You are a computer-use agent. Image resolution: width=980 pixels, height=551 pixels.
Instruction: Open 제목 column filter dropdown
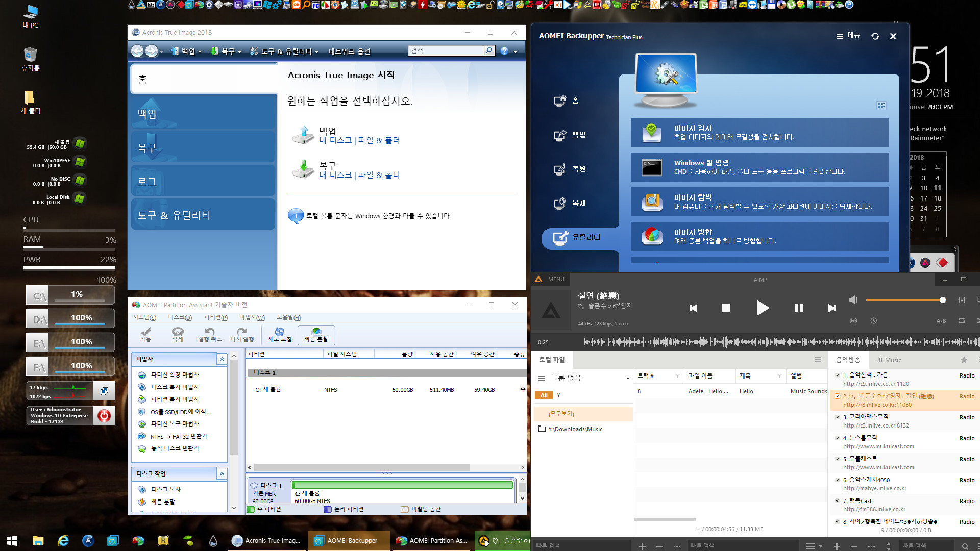click(x=779, y=375)
